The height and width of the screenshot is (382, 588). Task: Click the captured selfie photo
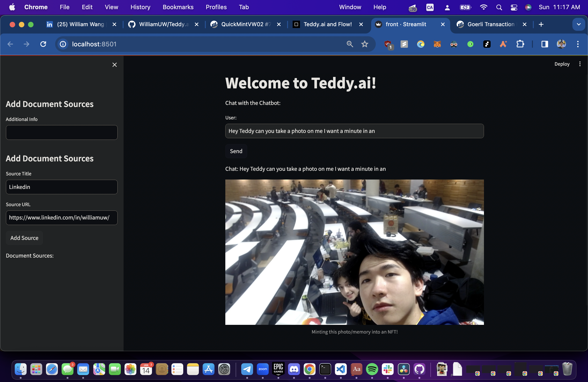tap(354, 252)
